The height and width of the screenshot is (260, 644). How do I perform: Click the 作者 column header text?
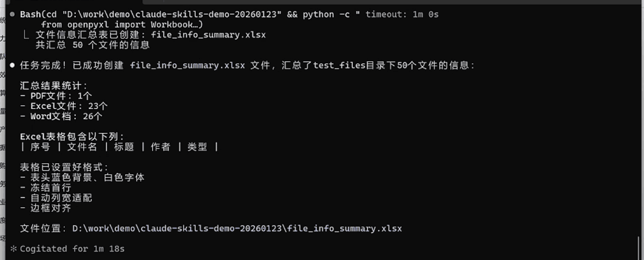161,147
